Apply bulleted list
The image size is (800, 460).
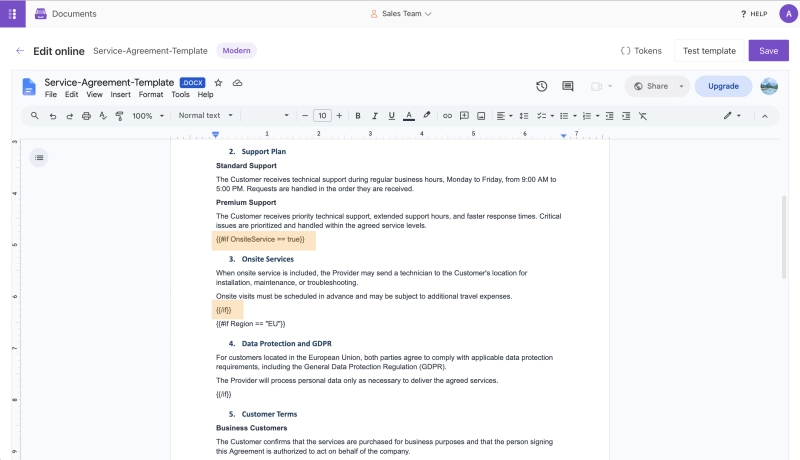pos(564,116)
